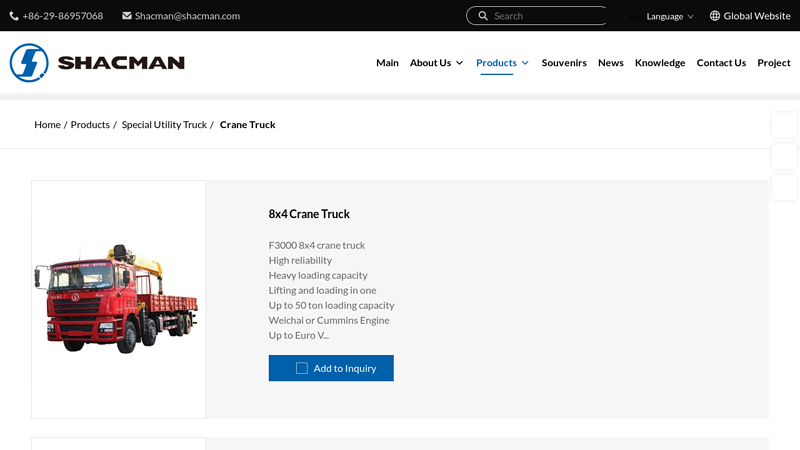Open the About Us menu item
The width and height of the screenshot is (800, 450).
point(431,63)
